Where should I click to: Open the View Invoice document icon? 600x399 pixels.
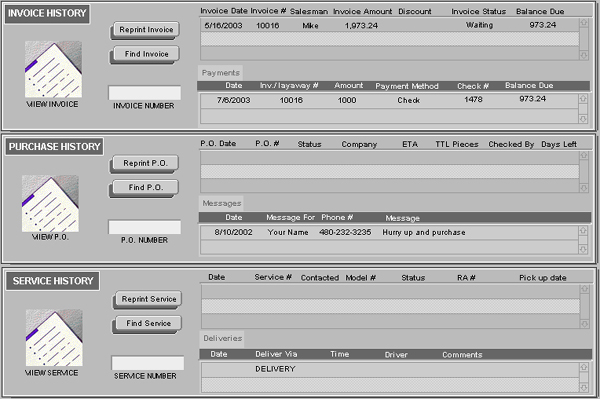pyautogui.click(x=53, y=69)
